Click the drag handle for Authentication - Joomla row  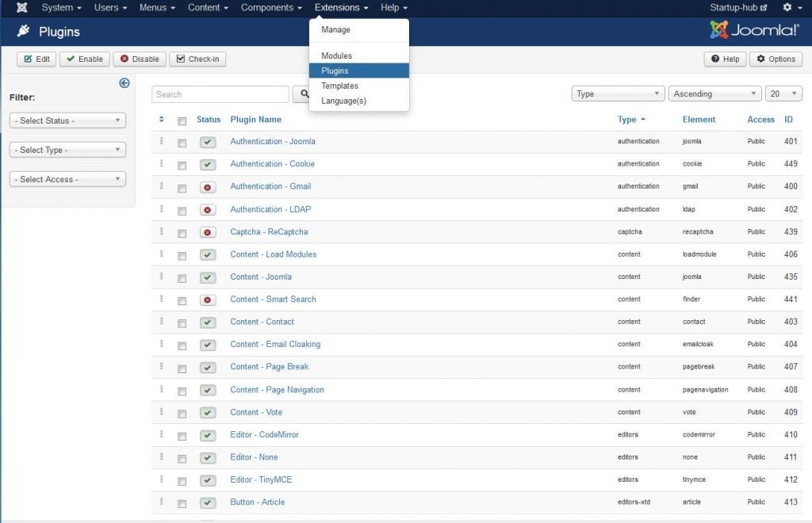[x=162, y=141]
